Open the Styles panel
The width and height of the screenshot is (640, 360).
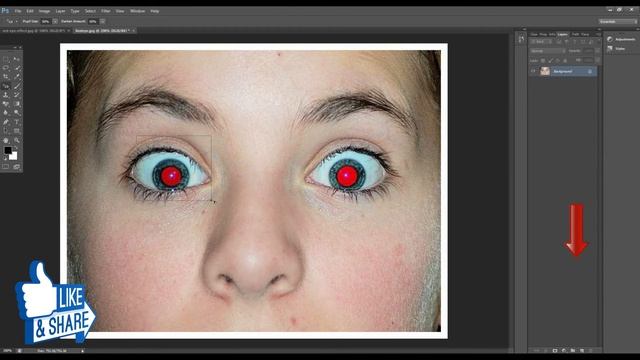pos(616,49)
